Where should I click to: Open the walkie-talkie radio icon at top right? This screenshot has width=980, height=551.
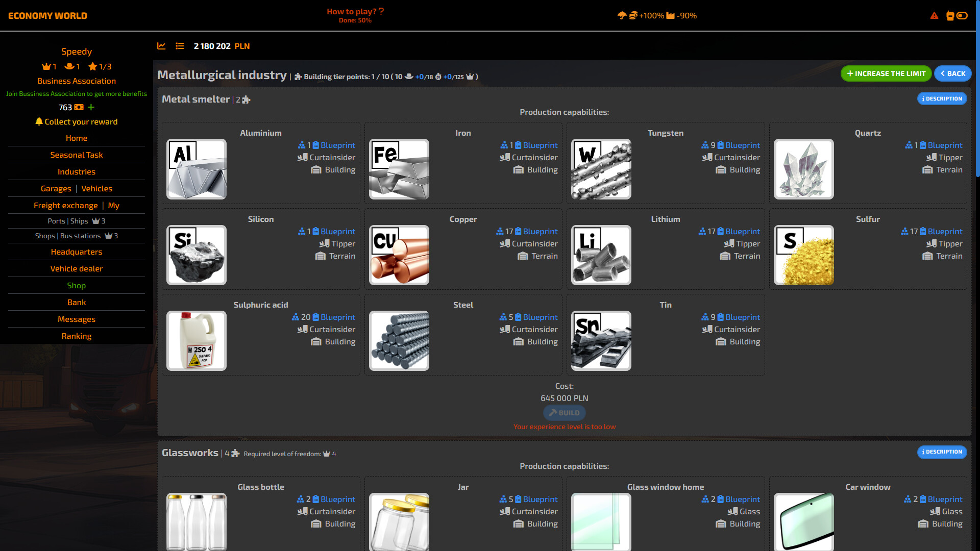pos(949,16)
